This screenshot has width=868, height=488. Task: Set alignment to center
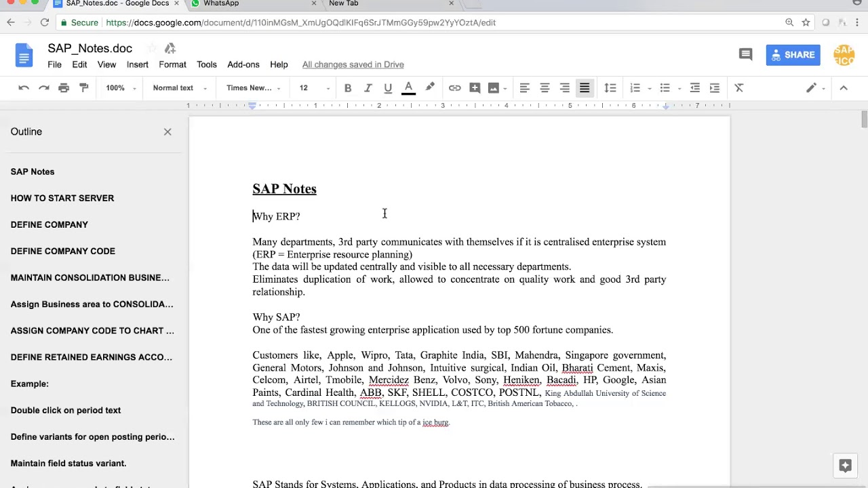(545, 87)
